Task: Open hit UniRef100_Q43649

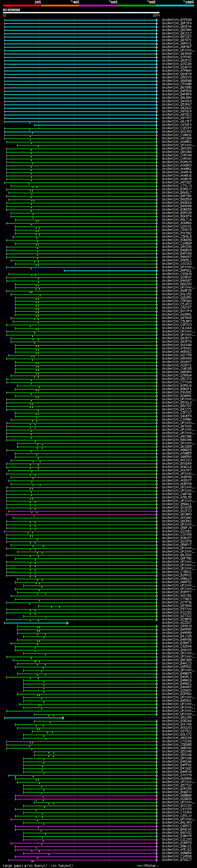Action: click(176, 54)
